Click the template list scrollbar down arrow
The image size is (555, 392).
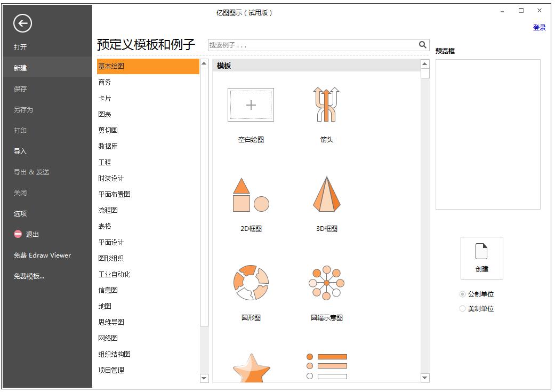(424, 379)
